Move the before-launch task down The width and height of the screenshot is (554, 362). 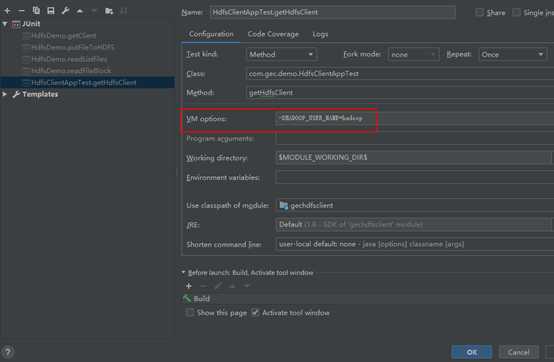click(247, 286)
